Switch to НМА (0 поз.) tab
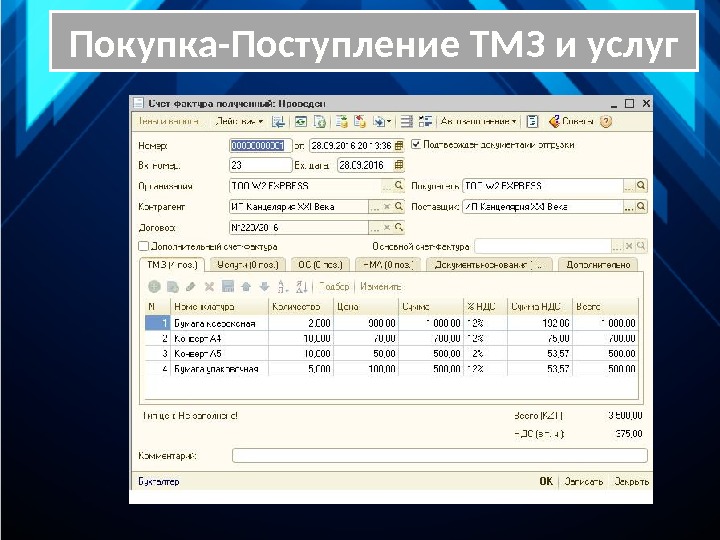720x540 pixels. click(x=388, y=265)
